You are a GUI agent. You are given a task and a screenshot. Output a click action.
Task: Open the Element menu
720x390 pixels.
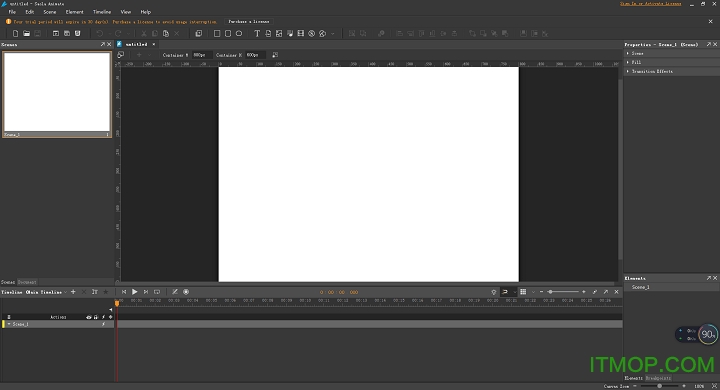click(74, 12)
